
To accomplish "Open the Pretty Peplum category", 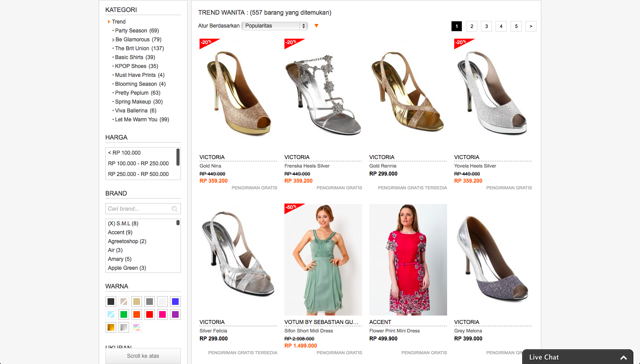I will (138, 93).
